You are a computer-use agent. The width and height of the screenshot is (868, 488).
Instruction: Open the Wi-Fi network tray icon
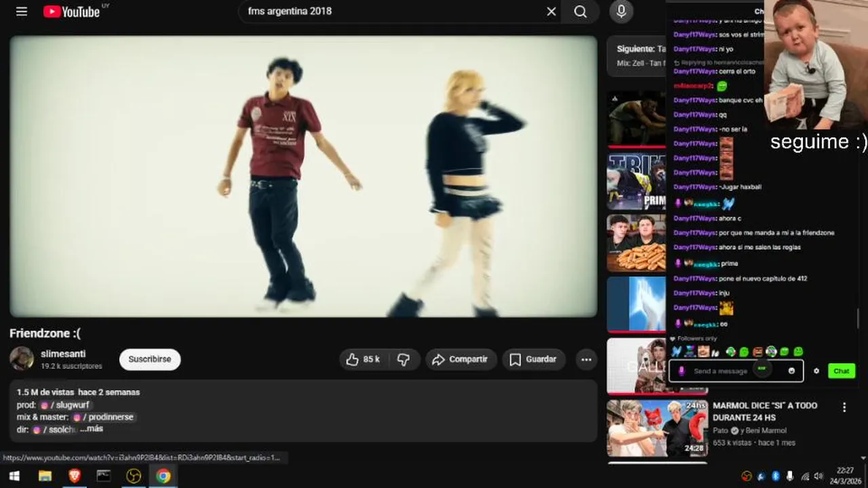coord(804,476)
